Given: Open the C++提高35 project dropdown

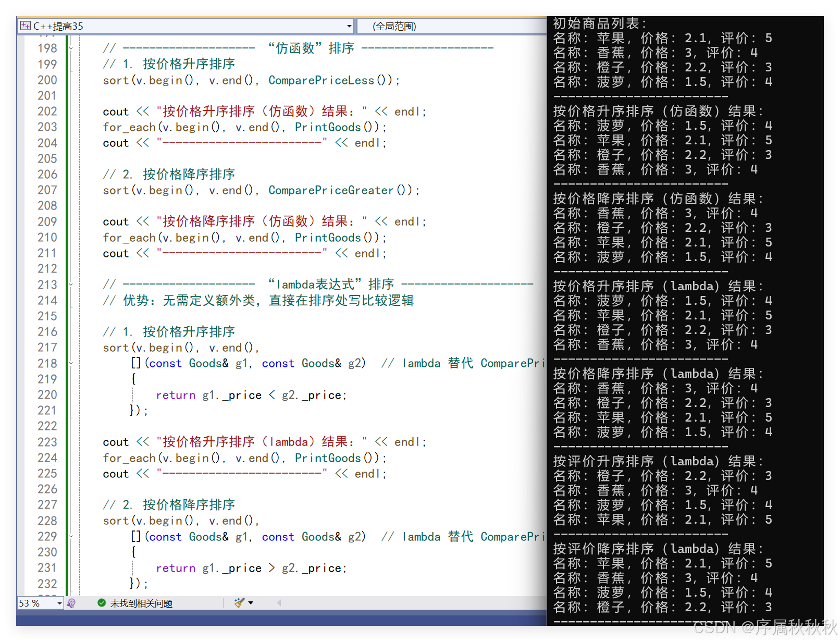Looking at the screenshot, I should [349, 26].
